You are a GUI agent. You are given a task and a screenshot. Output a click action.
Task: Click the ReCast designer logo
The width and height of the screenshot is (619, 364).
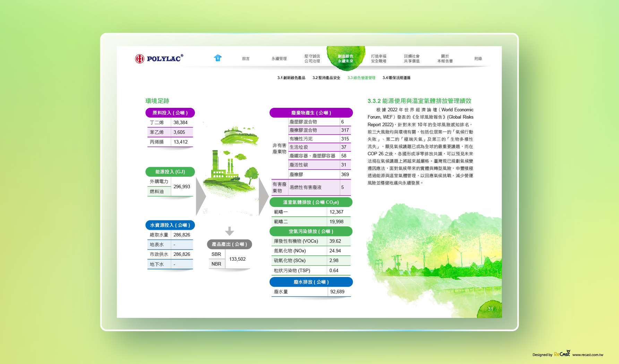(x=562, y=354)
